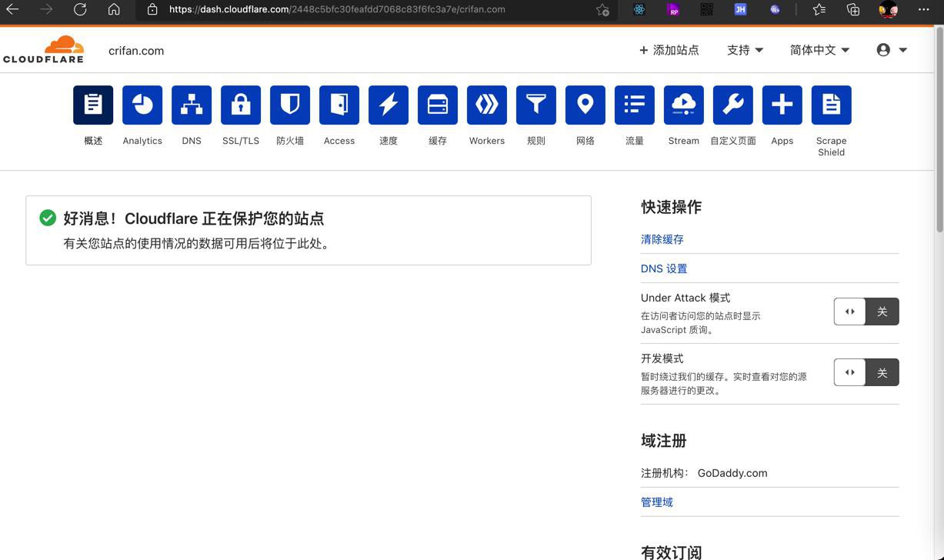Open the Access door icon
The height and width of the screenshot is (560, 944).
pos(339,105)
